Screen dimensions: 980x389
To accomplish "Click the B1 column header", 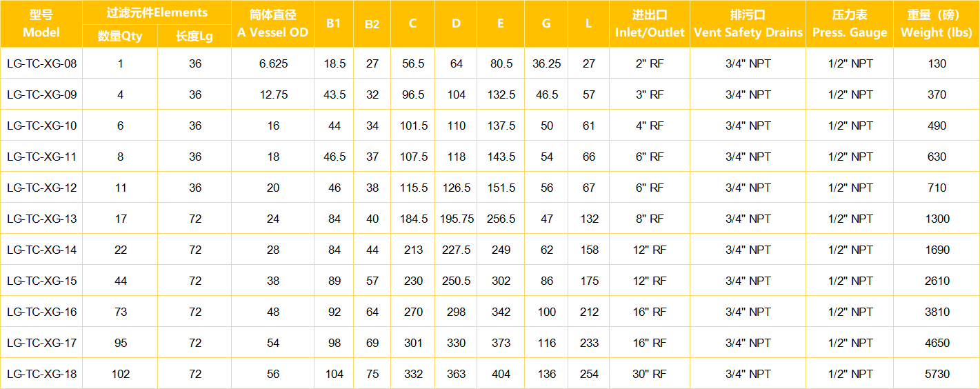I will (334, 24).
